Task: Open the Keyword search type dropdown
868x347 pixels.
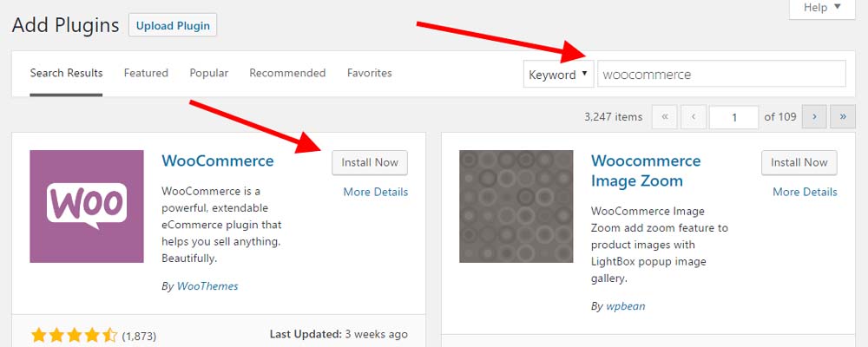Action: tap(558, 74)
